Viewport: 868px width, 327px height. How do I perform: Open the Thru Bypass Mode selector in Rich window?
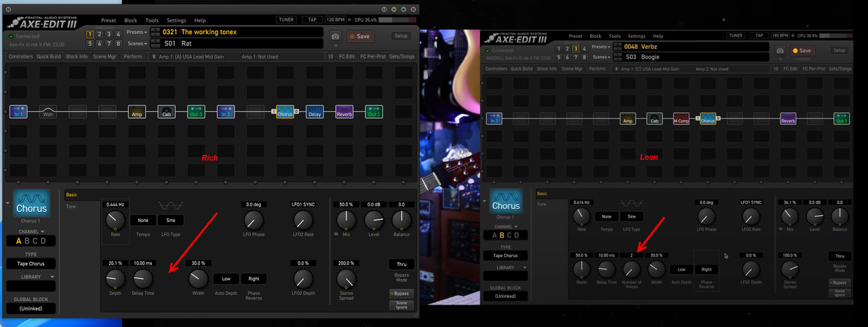401,264
